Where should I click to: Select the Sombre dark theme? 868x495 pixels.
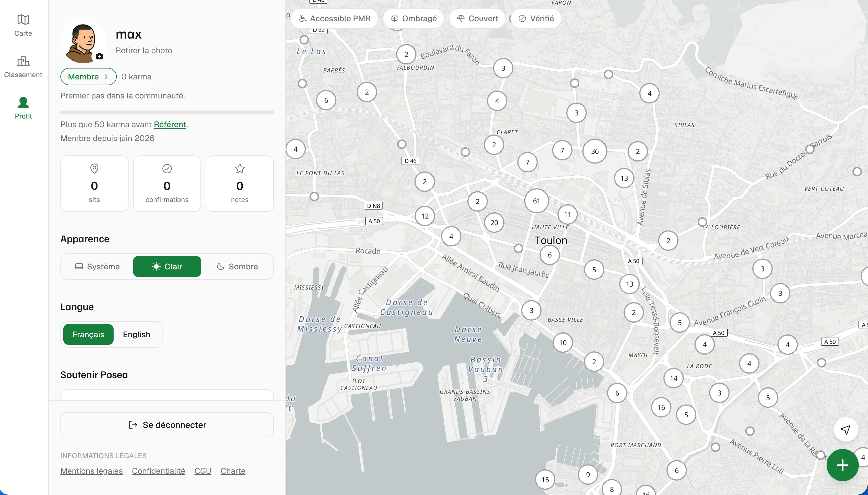tap(237, 266)
